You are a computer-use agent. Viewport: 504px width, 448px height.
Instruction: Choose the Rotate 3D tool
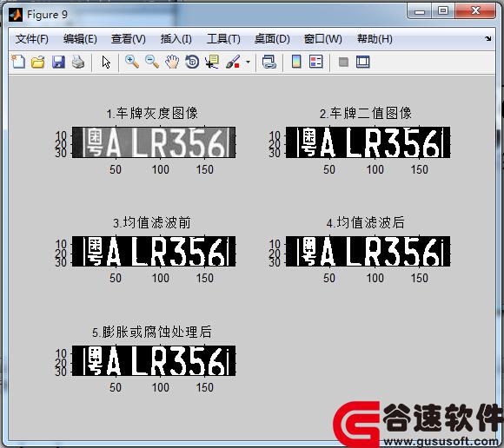[x=192, y=62]
